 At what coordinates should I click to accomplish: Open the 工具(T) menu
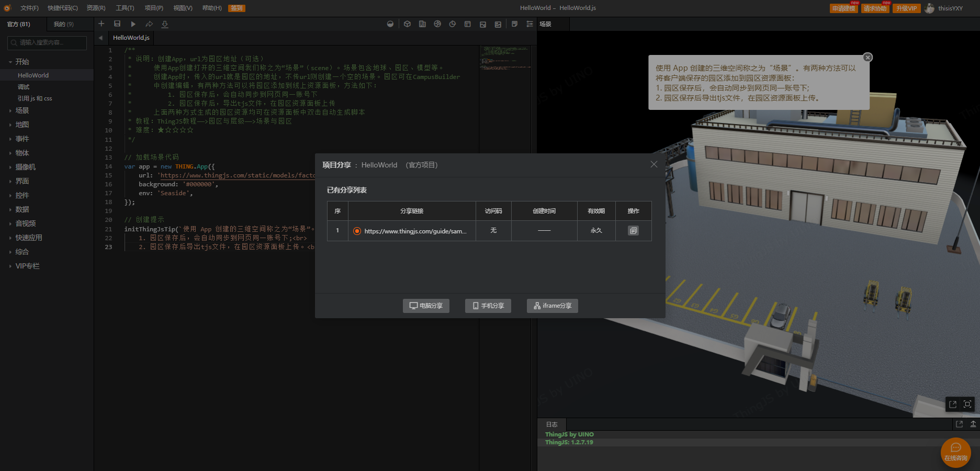125,8
